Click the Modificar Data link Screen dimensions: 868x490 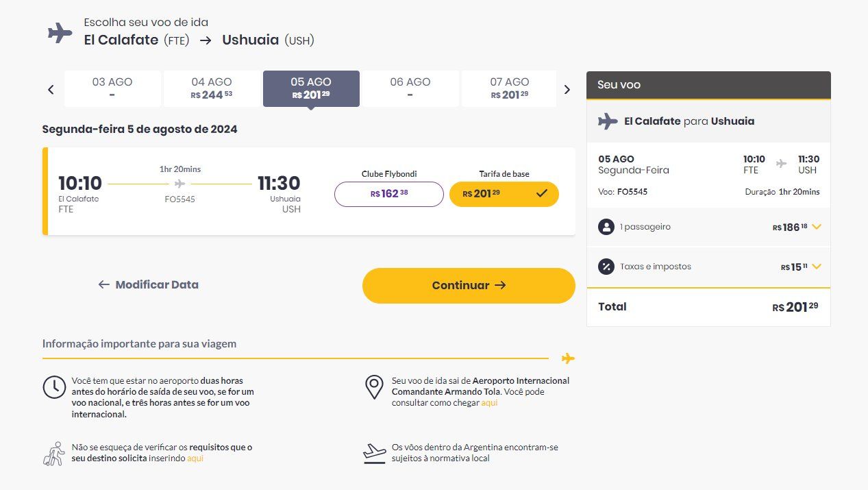[x=148, y=284]
